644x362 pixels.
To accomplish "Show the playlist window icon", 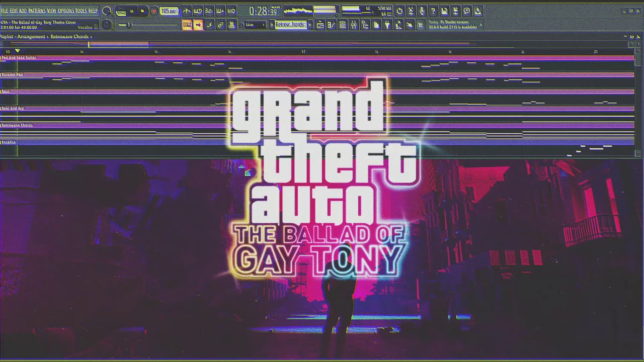I will pos(320,25).
